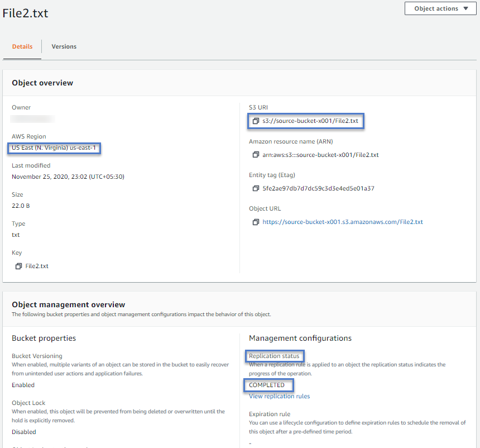Copy the Amazon resource name ARN icon
The height and width of the screenshot is (448, 480).
tap(256, 155)
